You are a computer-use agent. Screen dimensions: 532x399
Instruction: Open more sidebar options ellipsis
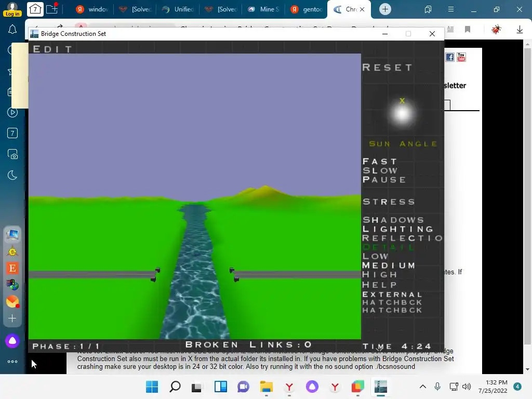coord(12,362)
